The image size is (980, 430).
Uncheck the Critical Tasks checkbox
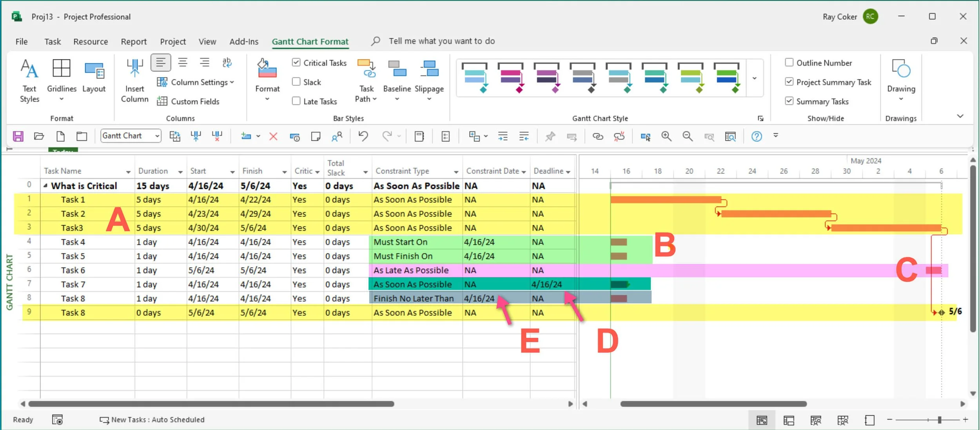pyautogui.click(x=296, y=62)
